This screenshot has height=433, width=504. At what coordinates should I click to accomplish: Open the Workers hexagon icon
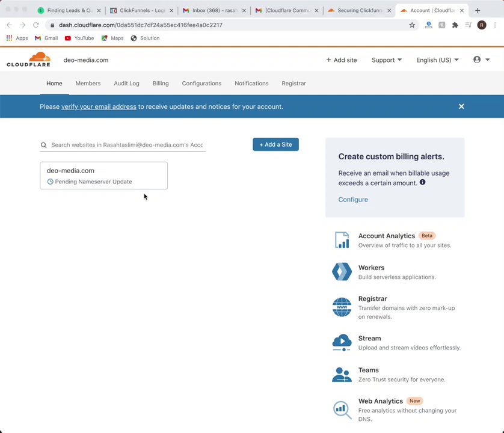click(x=342, y=272)
